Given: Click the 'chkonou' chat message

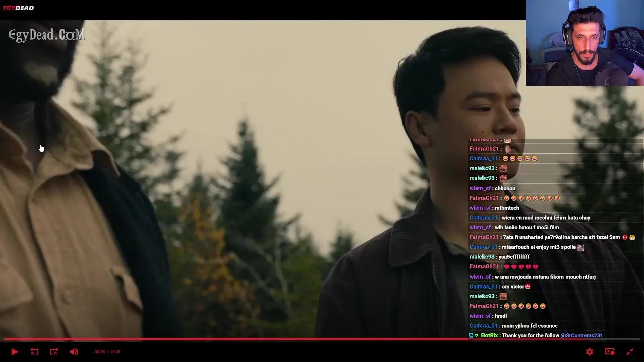Looking at the screenshot, I should (x=493, y=188).
